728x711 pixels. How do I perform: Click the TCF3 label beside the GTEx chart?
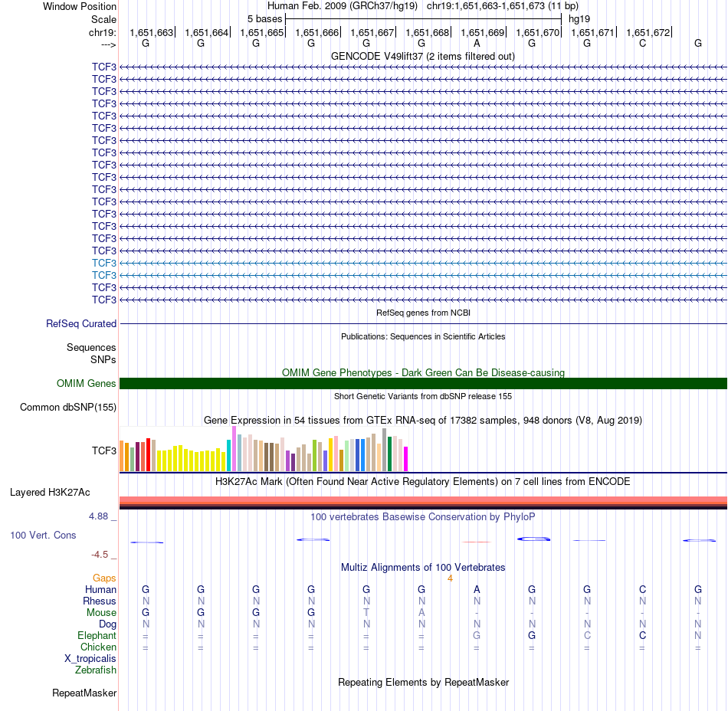[104, 451]
